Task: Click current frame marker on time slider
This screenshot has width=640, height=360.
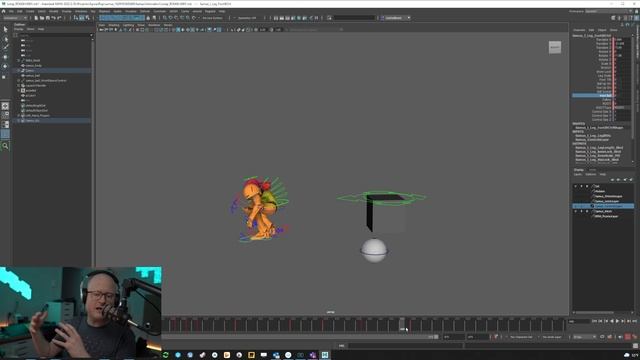Action: (402, 325)
